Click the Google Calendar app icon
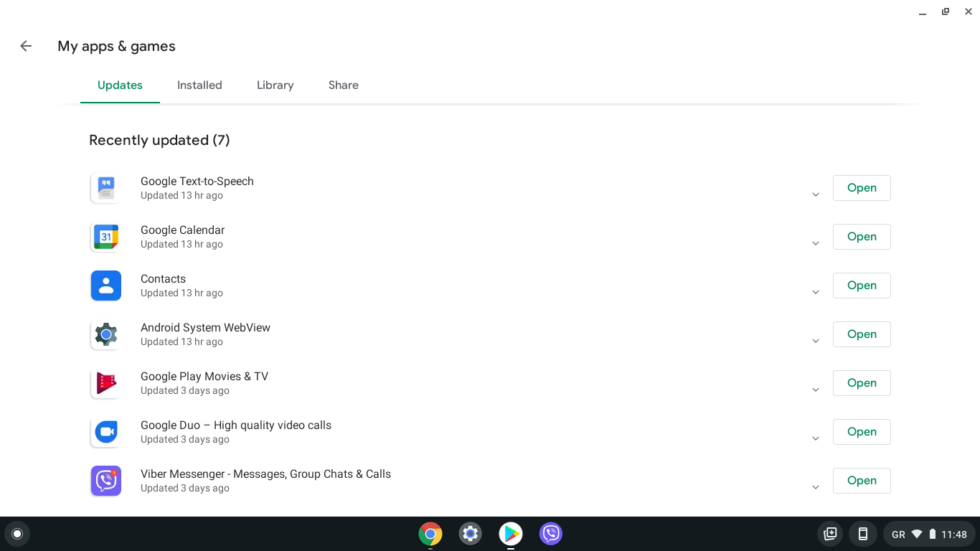Screen dimensions: 980x551 (106, 237)
